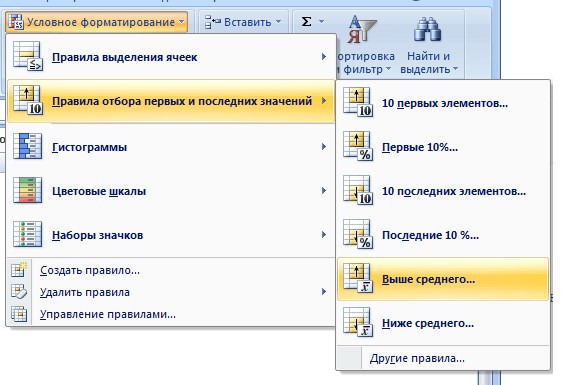This screenshot has height=385, width=566.
Task: Choose Управление правилами…
Action: tap(170, 314)
